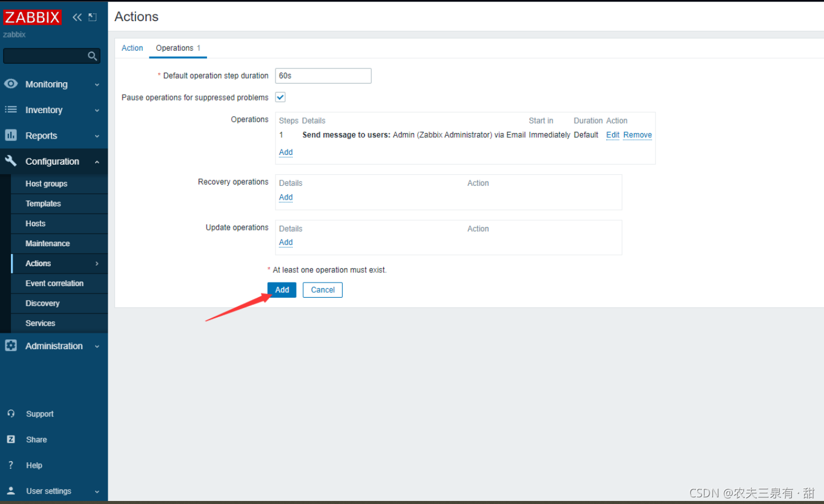Expand the Administration menu chevron
824x504 pixels.
click(97, 346)
